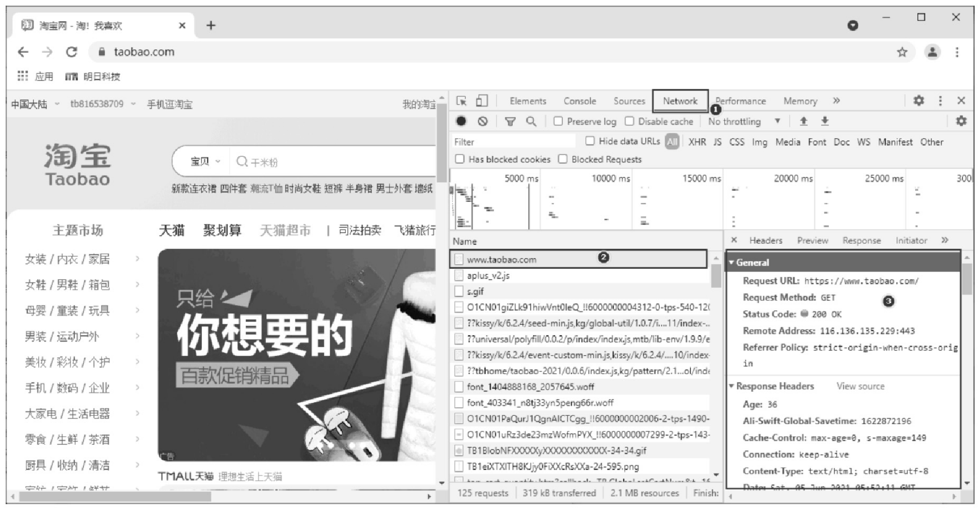
Task: Select the www.taobao.com request row
Action: (578, 259)
